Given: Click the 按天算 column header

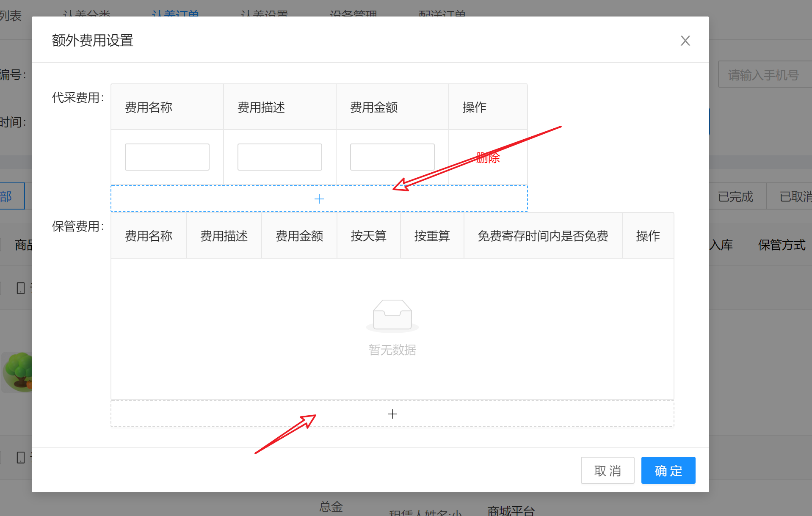Looking at the screenshot, I should 368,236.
